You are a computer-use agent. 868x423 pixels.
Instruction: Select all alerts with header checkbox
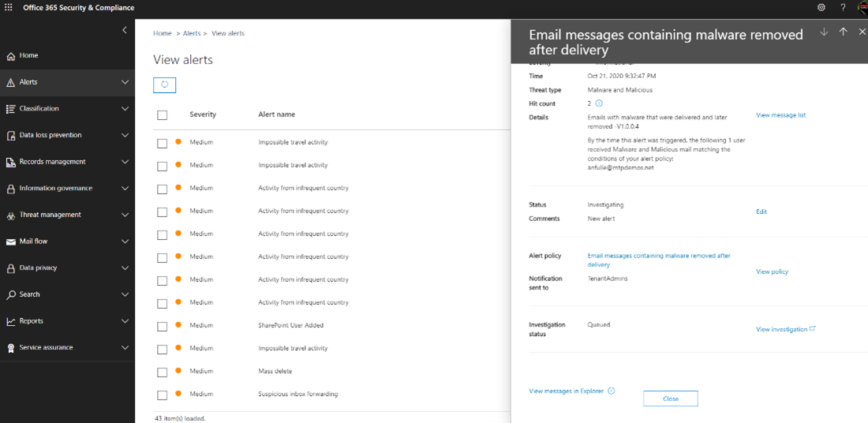163,115
